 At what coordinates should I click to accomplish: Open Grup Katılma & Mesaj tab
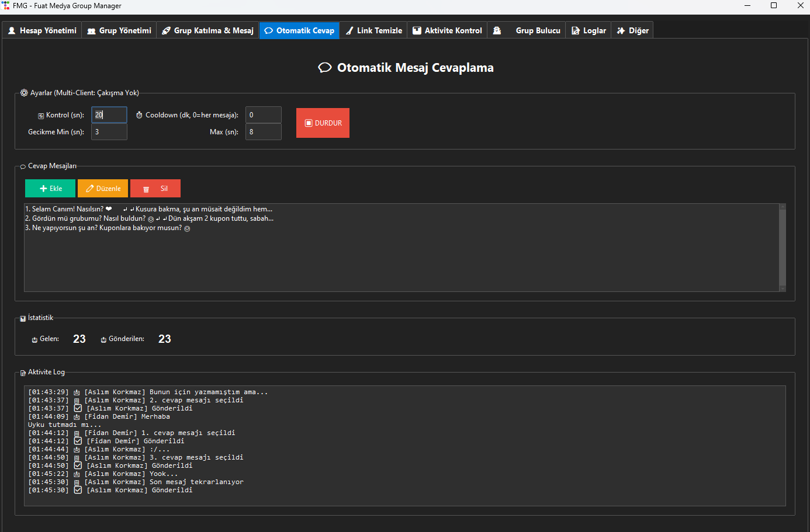tap(207, 30)
